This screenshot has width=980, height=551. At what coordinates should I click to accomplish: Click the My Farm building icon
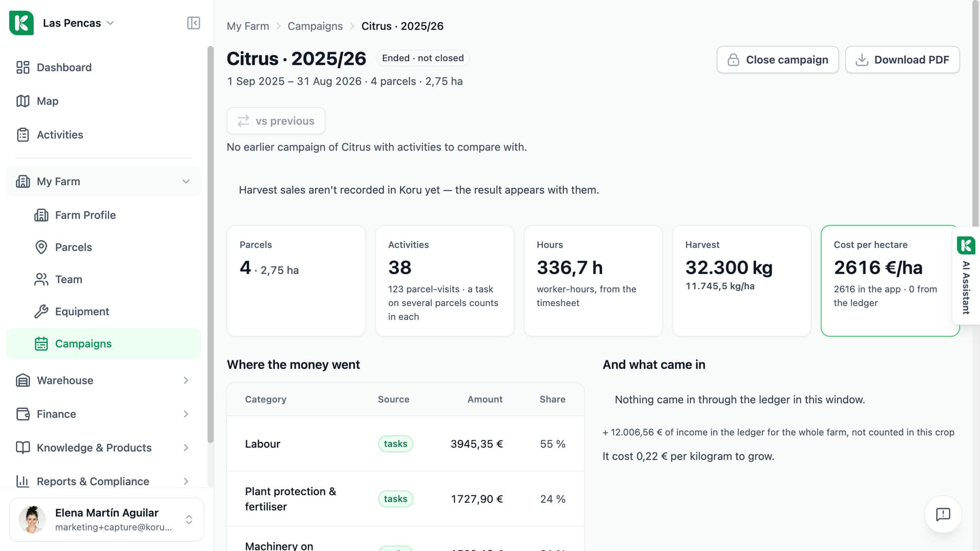coord(23,182)
